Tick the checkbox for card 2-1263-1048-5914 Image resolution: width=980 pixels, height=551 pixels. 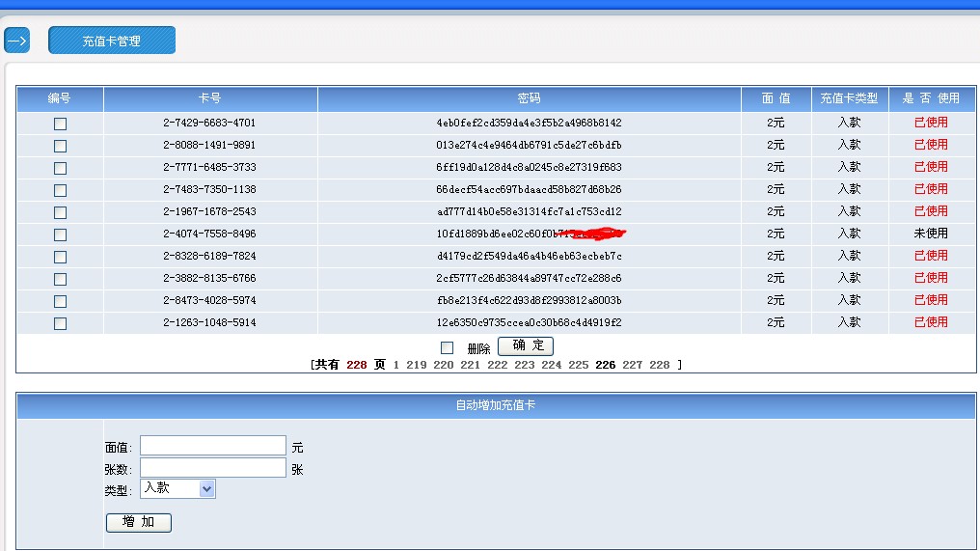60,323
